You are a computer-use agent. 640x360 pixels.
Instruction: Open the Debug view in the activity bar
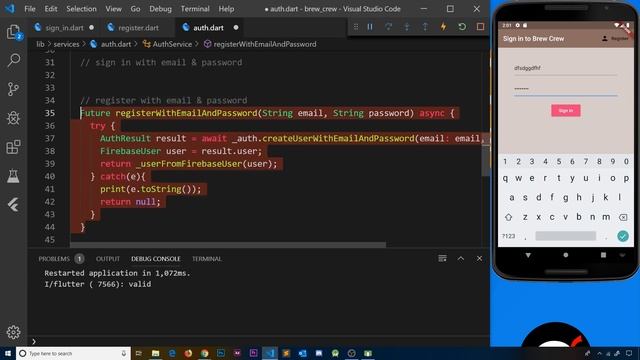click(x=13, y=118)
